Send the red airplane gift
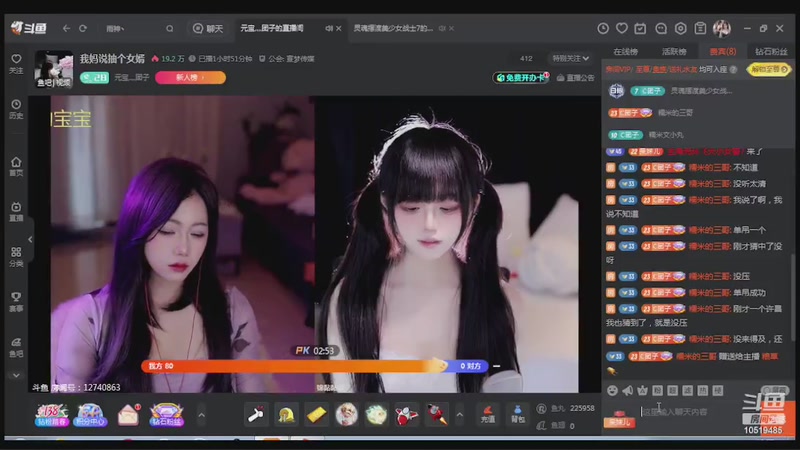800x450 pixels. (x=407, y=415)
